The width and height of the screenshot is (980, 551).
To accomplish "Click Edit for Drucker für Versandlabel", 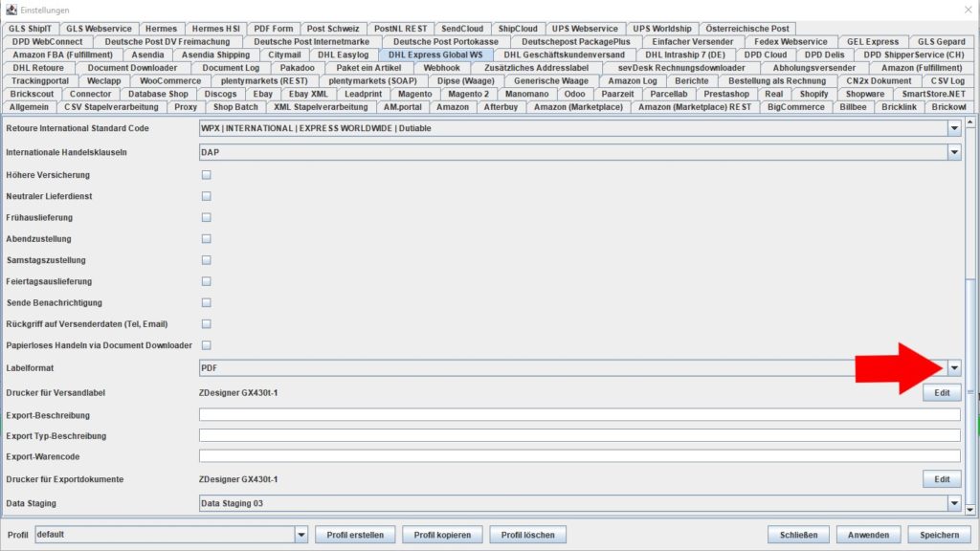I will 942,392.
